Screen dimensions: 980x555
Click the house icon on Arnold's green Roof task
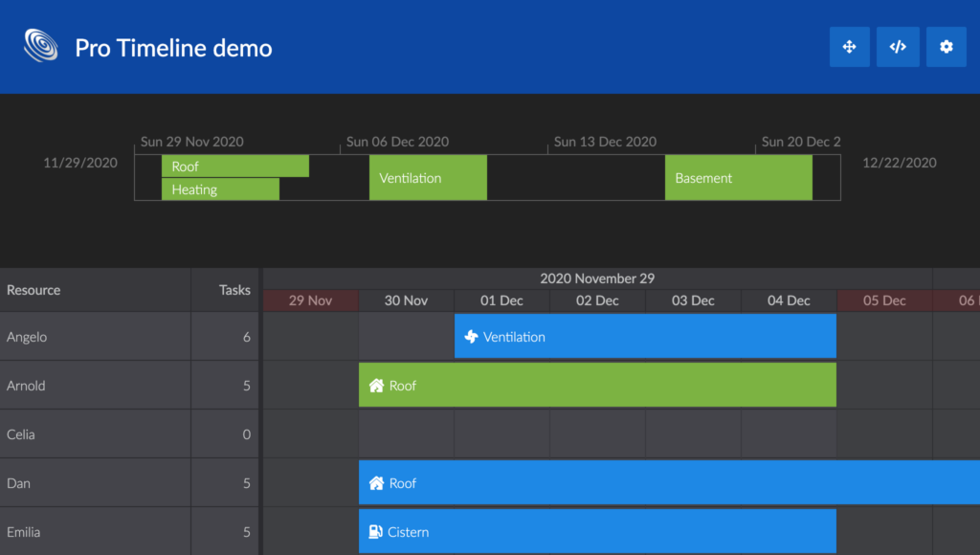pos(375,385)
